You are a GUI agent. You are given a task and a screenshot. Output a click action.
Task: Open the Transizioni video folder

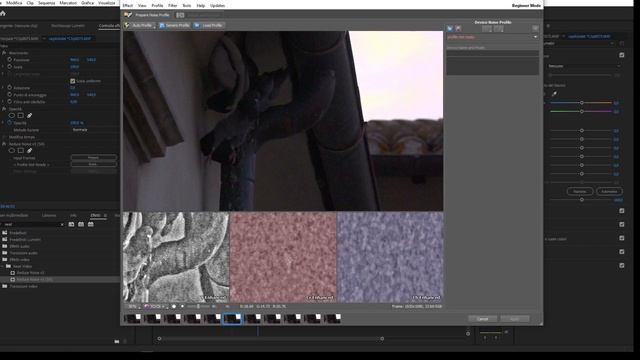click(23, 287)
